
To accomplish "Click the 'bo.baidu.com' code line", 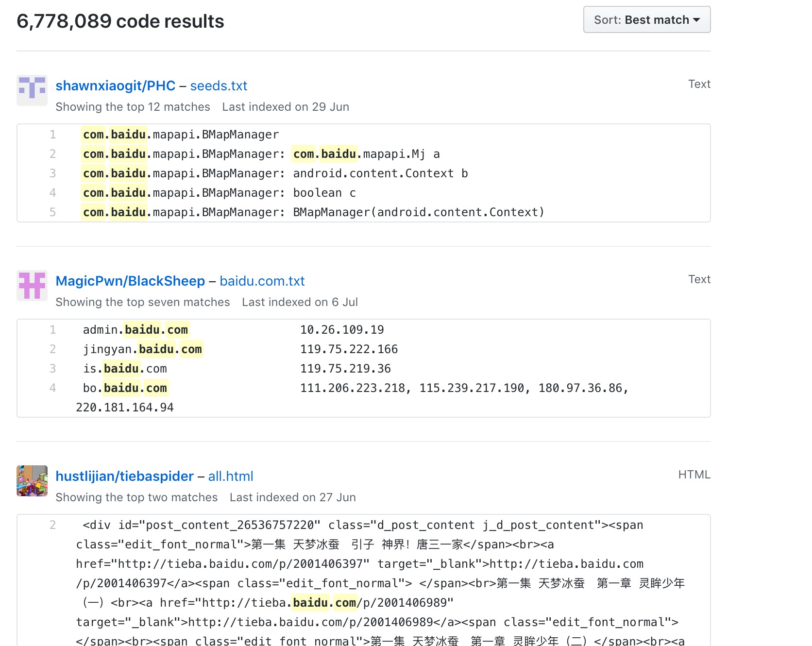I will pyautogui.click(x=125, y=388).
